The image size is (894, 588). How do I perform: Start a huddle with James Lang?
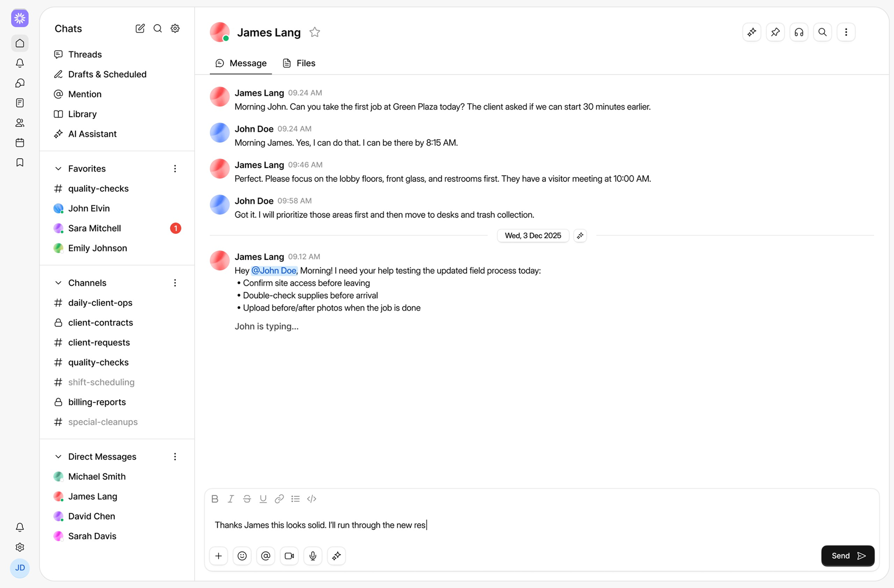799,32
